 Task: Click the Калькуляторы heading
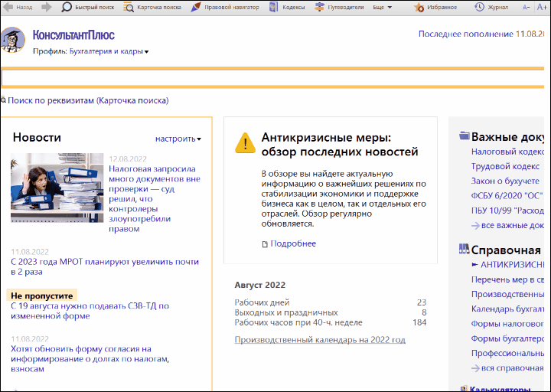point(500,389)
